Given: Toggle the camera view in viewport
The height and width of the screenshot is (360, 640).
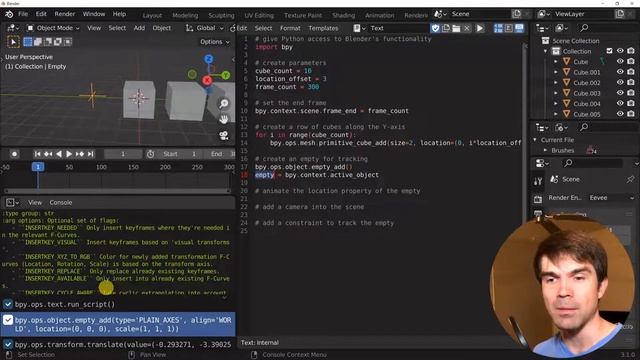Looking at the screenshot, I should click(x=224, y=135).
